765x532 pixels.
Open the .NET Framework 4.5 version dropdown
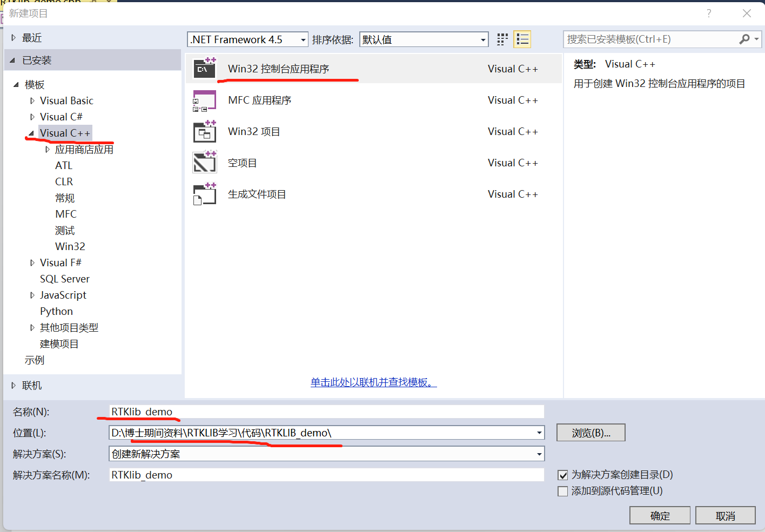coord(301,39)
